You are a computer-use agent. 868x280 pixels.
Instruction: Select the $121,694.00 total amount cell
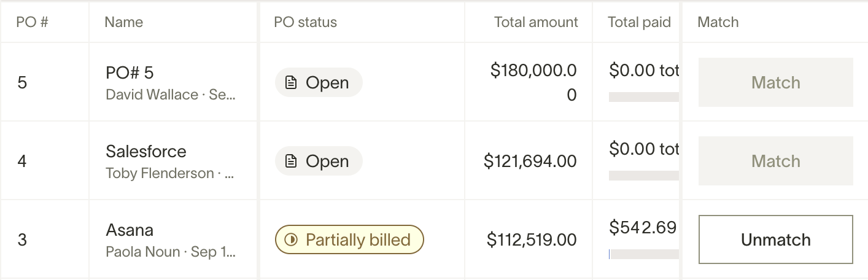pyautogui.click(x=530, y=161)
